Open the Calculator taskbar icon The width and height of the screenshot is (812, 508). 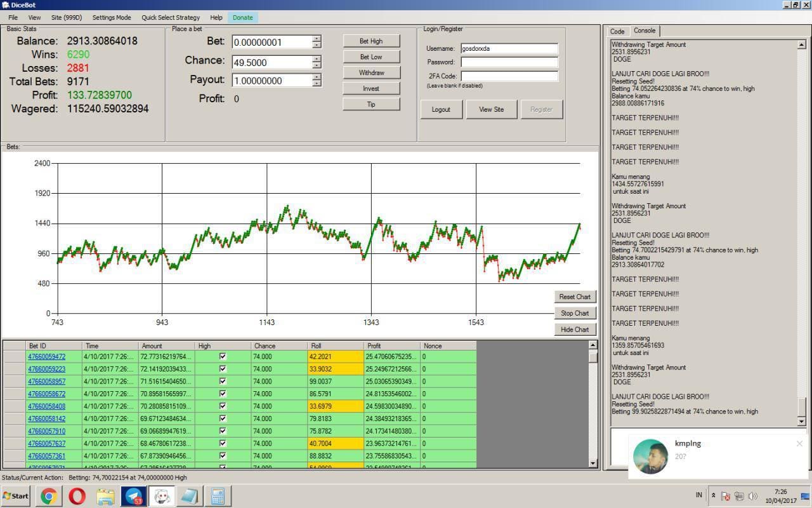(x=218, y=496)
